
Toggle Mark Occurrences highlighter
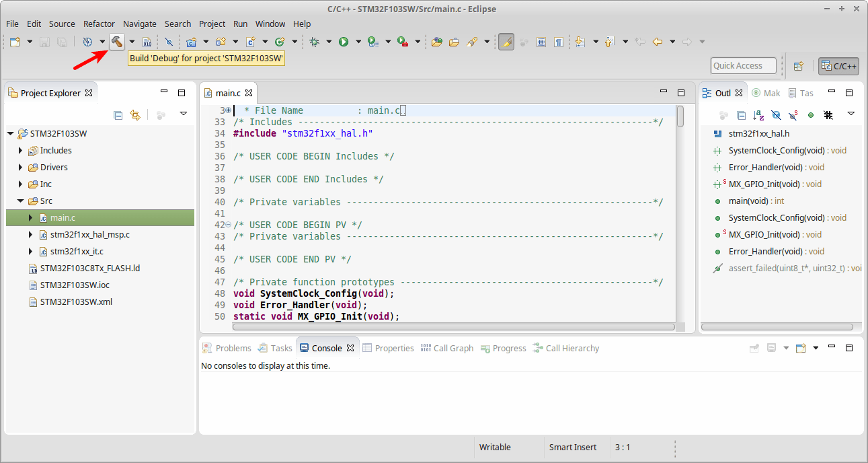click(506, 42)
